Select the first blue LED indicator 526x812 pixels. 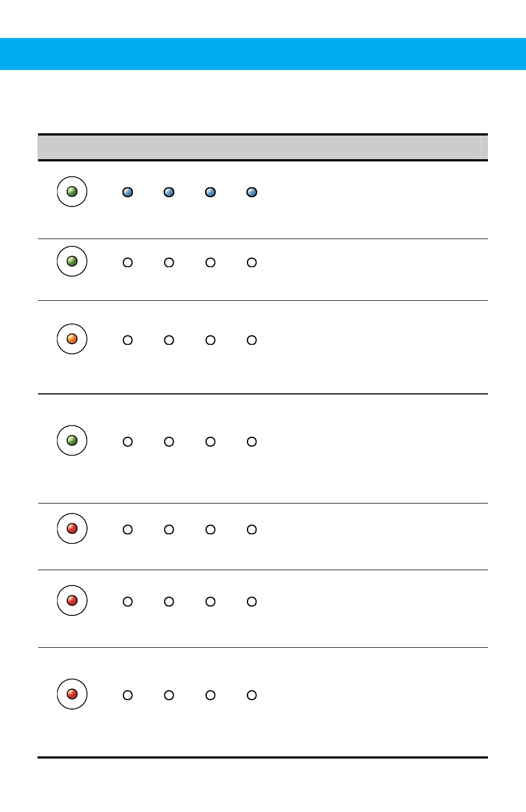(x=128, y=192)
